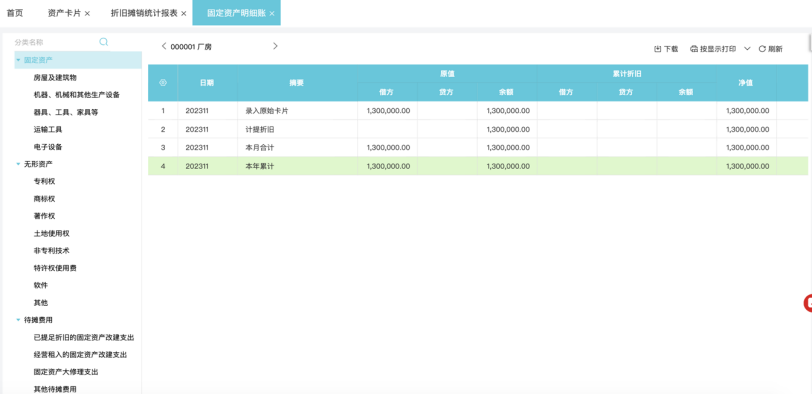Click the search magnifier icon in sidebar
Screen dimensions: 812x395
coord(104,42)
